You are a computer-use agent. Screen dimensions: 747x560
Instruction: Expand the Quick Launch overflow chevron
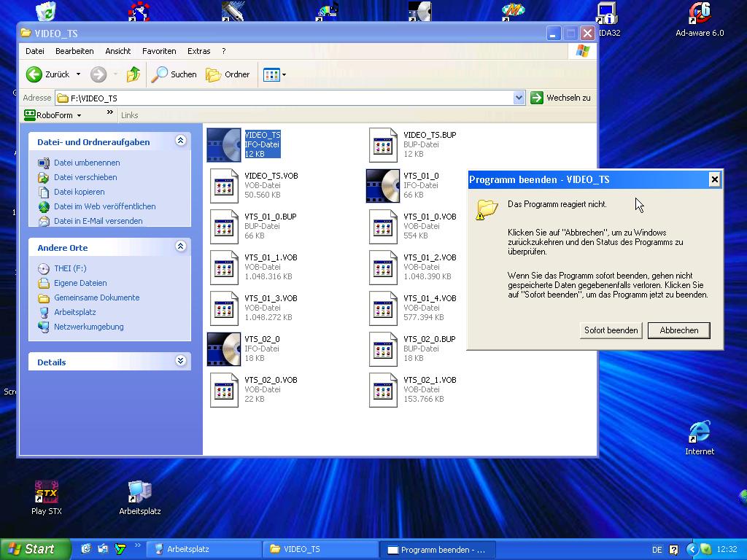pos(138,545)
